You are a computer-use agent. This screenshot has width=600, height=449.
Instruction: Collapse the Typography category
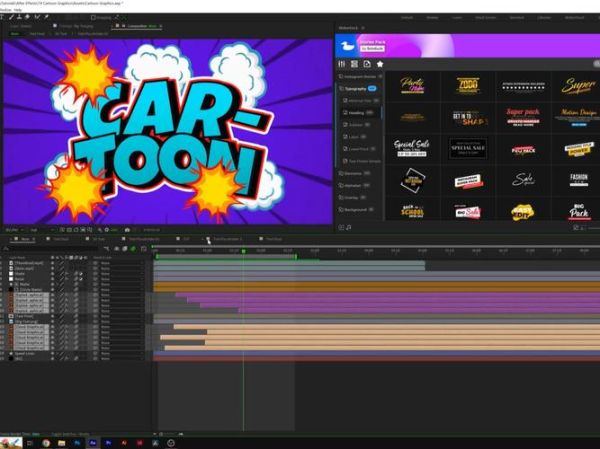[341, 88]
